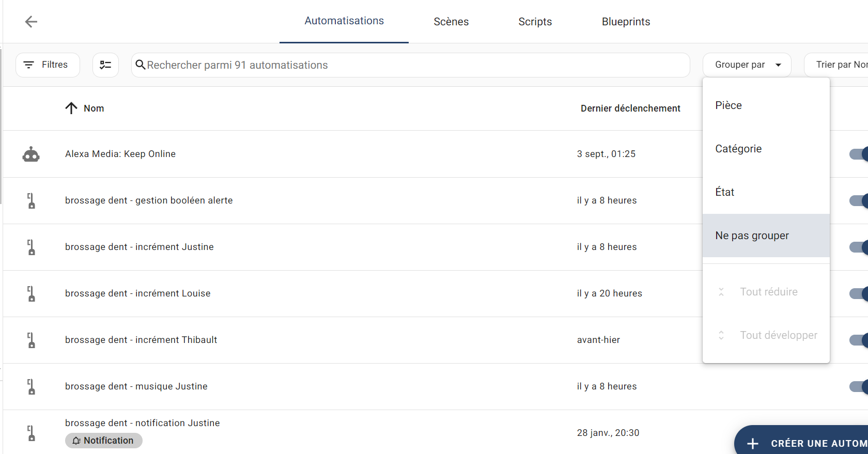Image resolution: width=868 pixels, height=454 pixels.
Task: Click the robot icon of Alexa Media
Action: pos(31,154)
